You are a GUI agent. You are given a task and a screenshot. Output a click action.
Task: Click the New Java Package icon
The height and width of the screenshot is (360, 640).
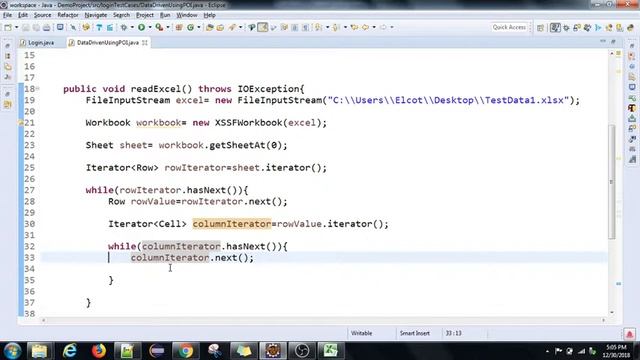(x=179, y=27)
